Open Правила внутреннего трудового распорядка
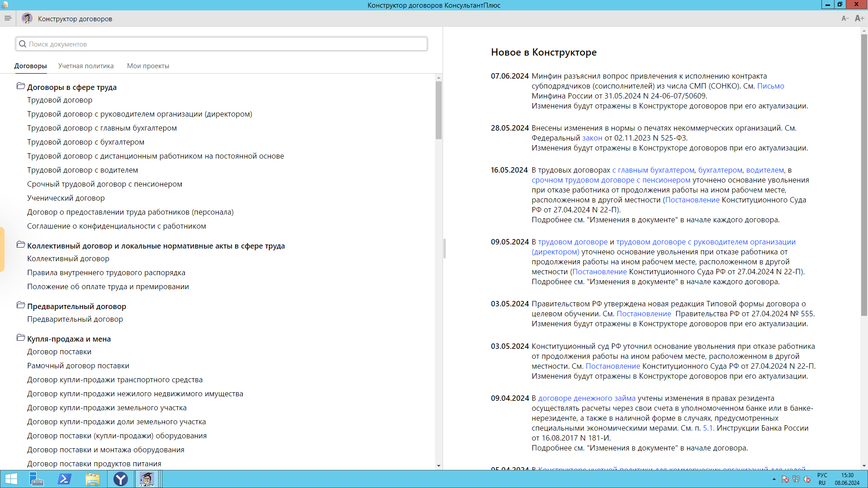Viewport: 868px width, 488px height. click(x=106, y=272)
